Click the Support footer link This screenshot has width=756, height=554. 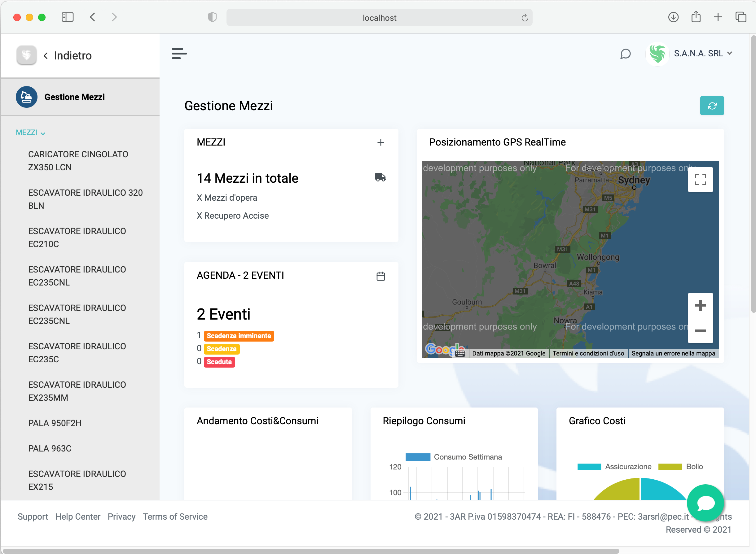[33, 517]
